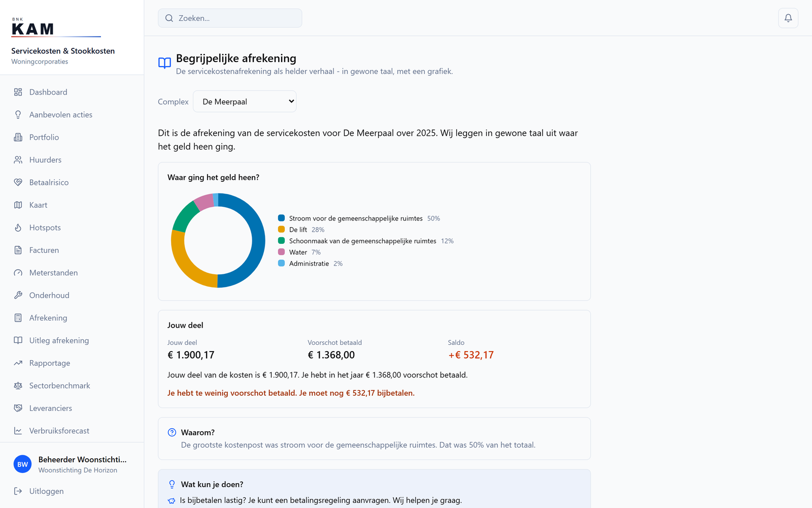
Task: Click the Hotspots flame icon
Action: tap(18, 228)
